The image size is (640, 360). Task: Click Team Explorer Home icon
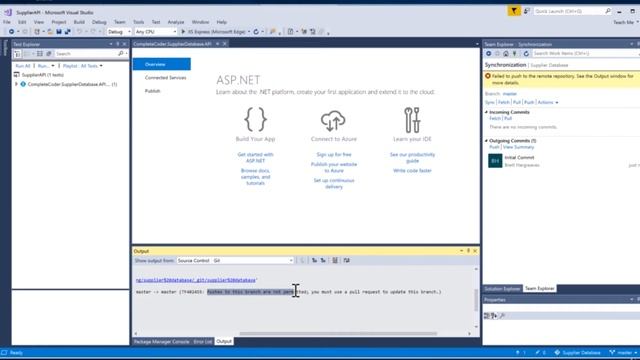click(x=506, y=53)
